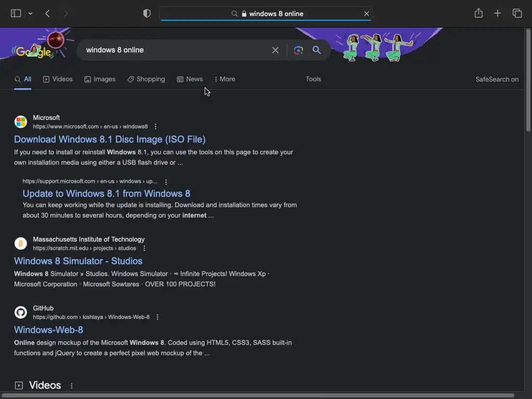This screenshot has width=532, height=399.
Task: Open Download Windows 8.1 Disc Image link
Action: [110, 139]
